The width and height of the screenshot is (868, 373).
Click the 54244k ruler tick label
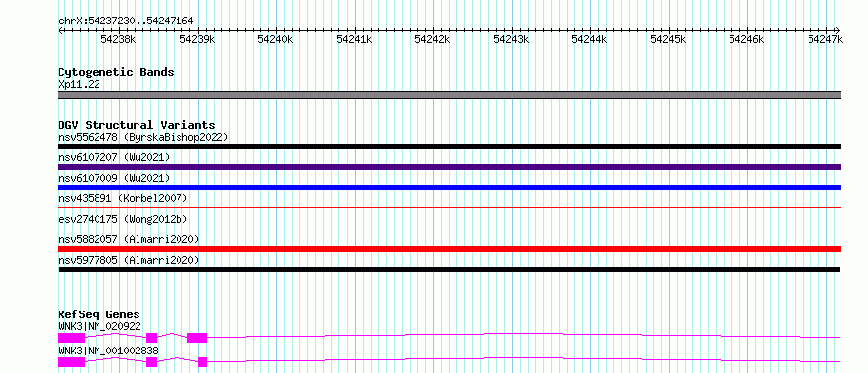tap(590, 39)
